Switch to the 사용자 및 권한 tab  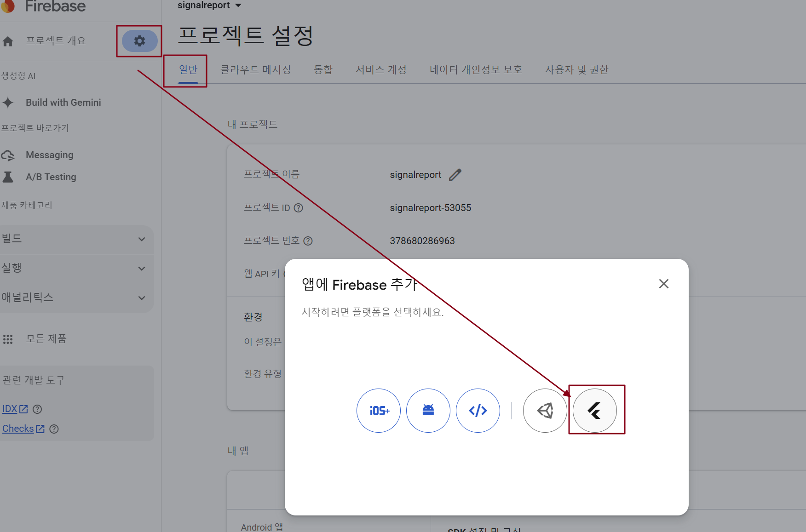click(x=577, y=70)
